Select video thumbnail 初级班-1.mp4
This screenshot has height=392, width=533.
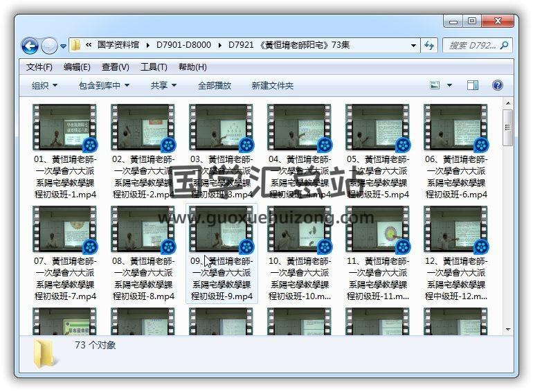pyautogui.click(x=64, y=127)
